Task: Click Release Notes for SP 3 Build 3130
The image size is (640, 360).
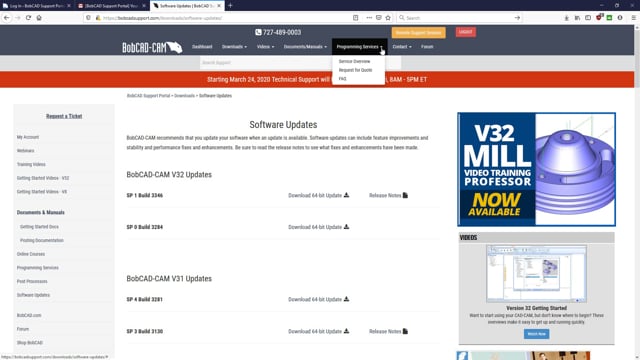Action: (388, 331)
